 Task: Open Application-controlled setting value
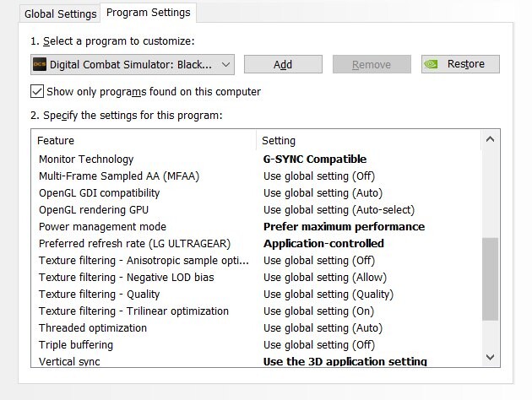click(323, 243)
